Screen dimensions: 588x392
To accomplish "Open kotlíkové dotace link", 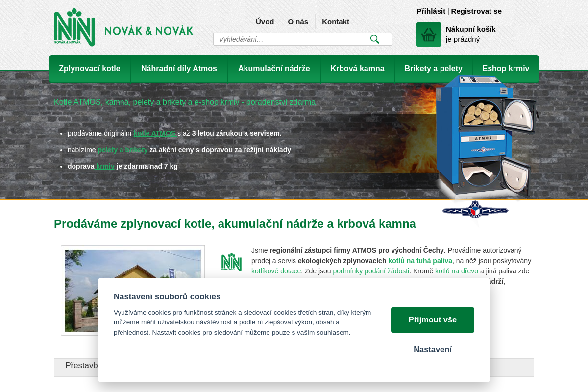I will point(276,271).
